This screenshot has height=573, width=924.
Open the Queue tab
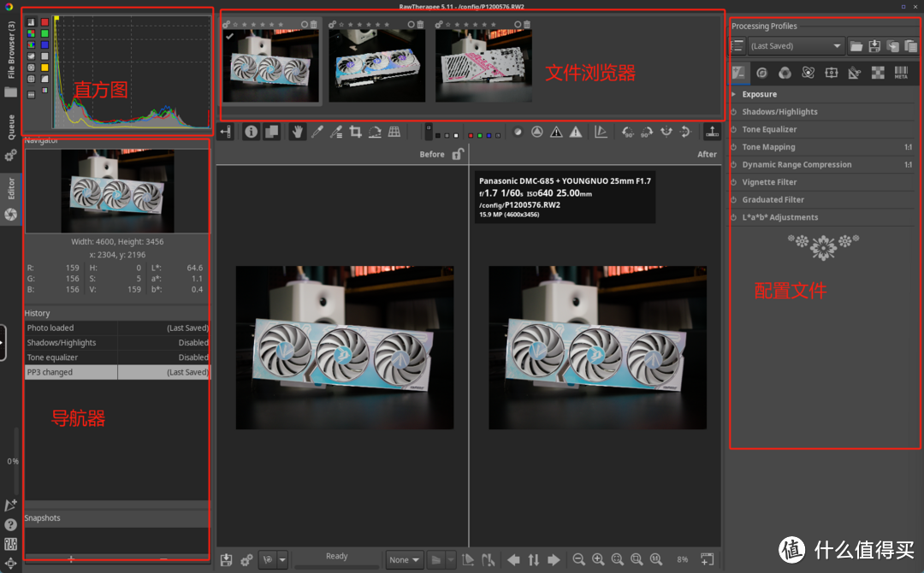coord(11,127)
